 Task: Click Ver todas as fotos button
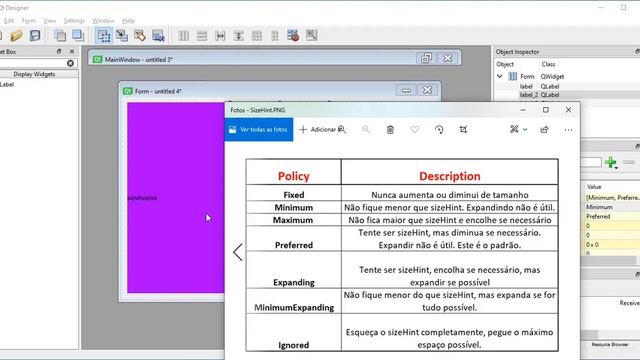point(259,129)
